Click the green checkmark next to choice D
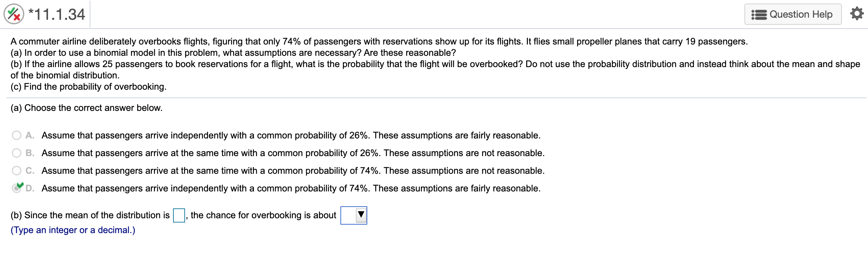Image resolution: width=868 pixels, height=255 pixels. tap(20, 185)
